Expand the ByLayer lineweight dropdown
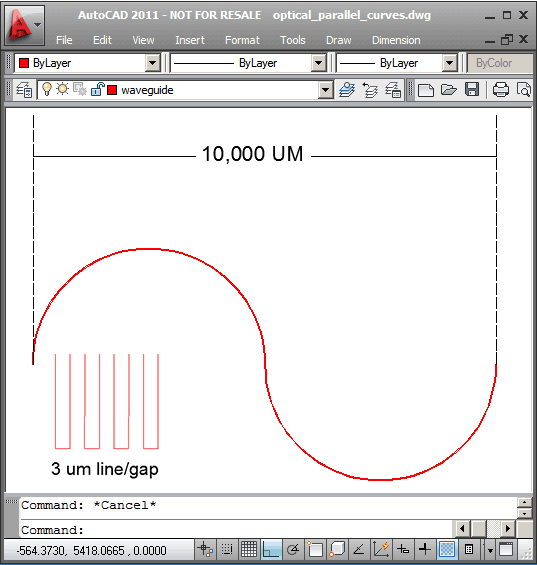The height and width of the screenshot is (565, 537). [x=449, y=63]
